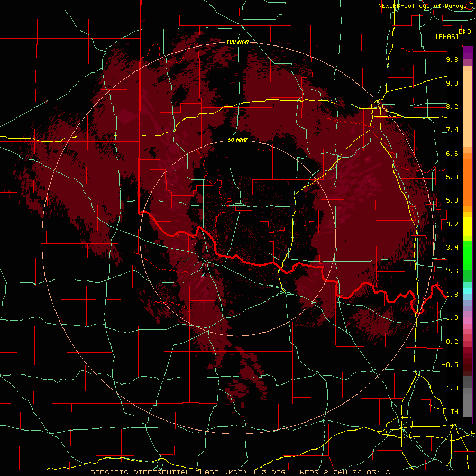This screenshot has width=476, height=476.
Task: Click the Specific Differential Phase caption at the bottom
Action: 241,472
